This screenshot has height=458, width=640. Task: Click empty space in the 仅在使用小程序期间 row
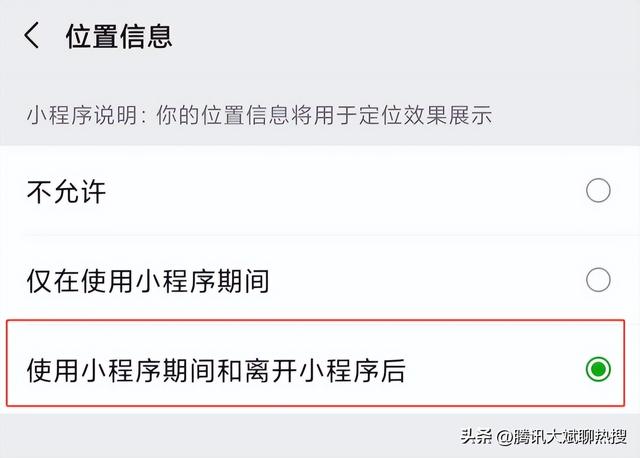(420, 281)
